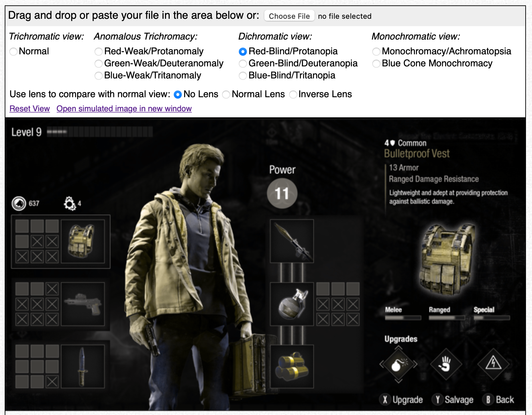This screenshot has width=532, height=415.
Task: Click the 'Level 9' label
Action: [x=26, y=132]
